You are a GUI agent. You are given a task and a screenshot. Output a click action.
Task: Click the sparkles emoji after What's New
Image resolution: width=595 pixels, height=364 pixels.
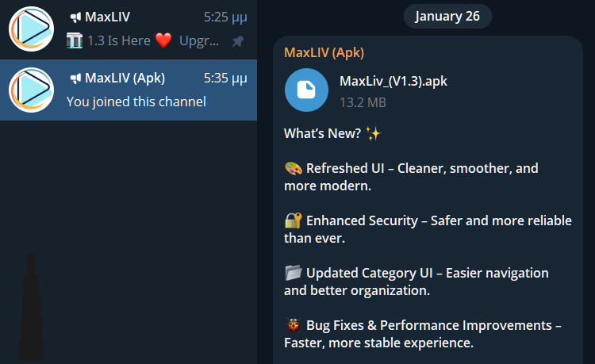pos(373,133)
